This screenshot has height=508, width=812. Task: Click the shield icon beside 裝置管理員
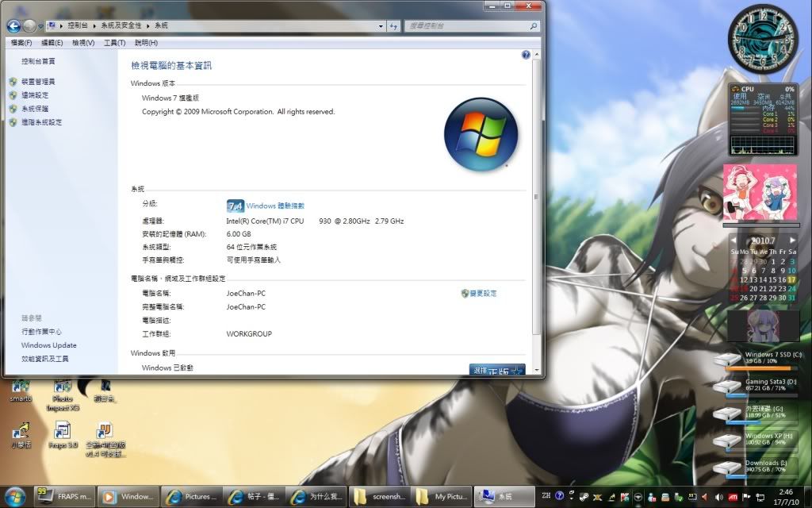click(x=13, y=82)
